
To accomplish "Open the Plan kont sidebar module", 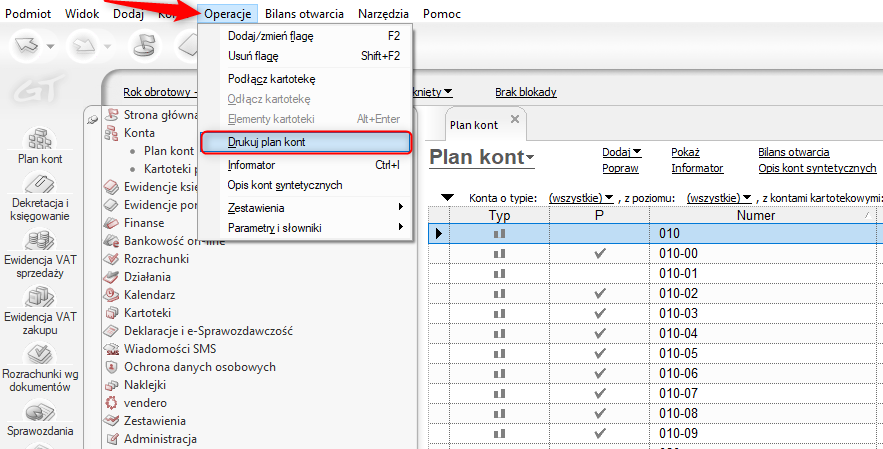I will point(40,143).
